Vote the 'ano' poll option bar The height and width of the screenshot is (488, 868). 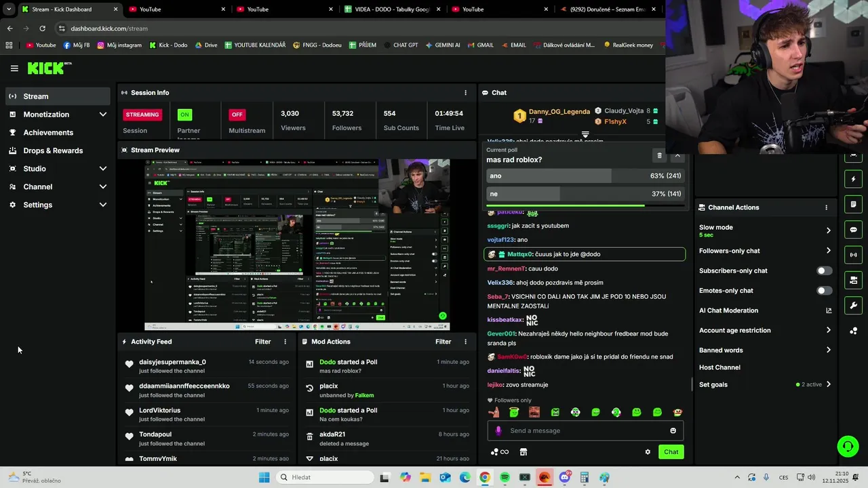pyautogui.click(x=585, y=176)
